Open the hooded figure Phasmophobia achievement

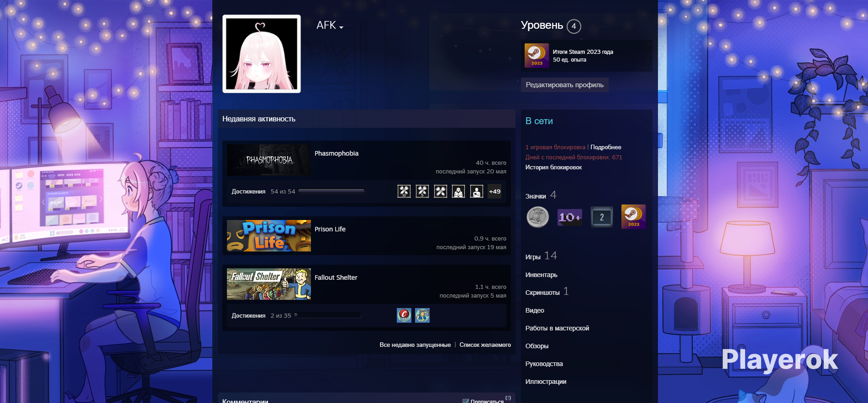pos(458,191)
